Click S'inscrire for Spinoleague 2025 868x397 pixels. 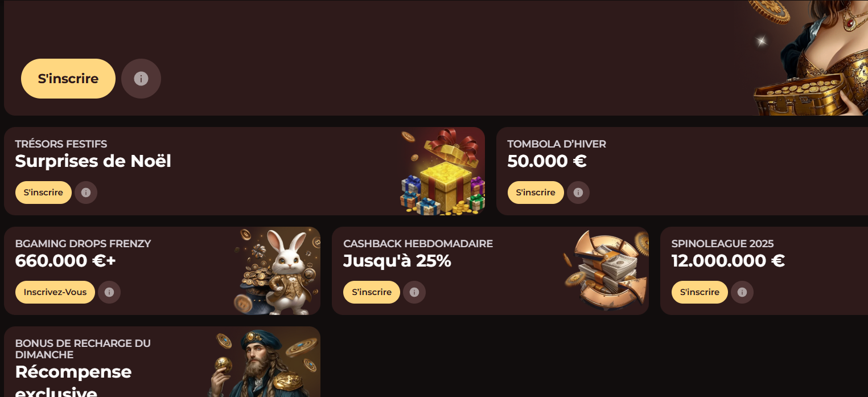700,292
